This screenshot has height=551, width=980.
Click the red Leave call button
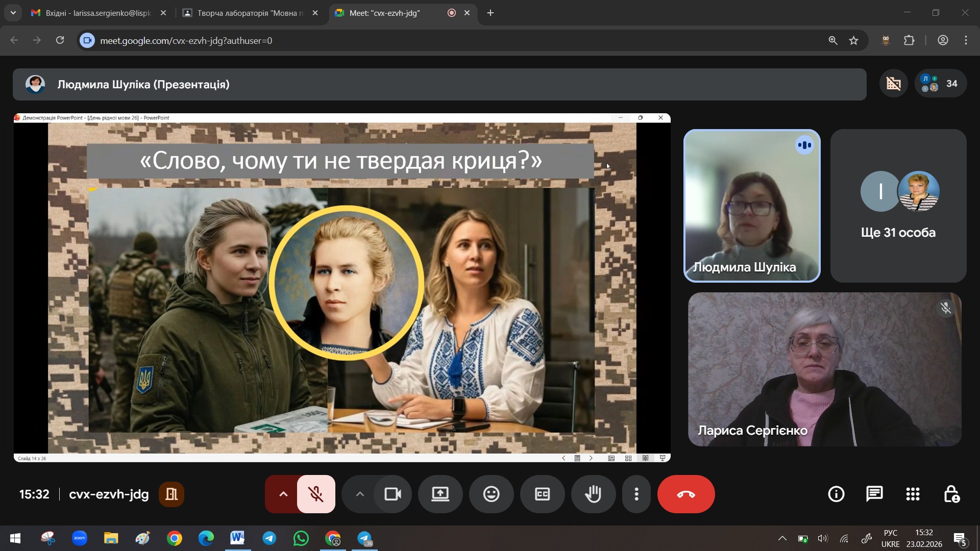(x=685, y=494)
